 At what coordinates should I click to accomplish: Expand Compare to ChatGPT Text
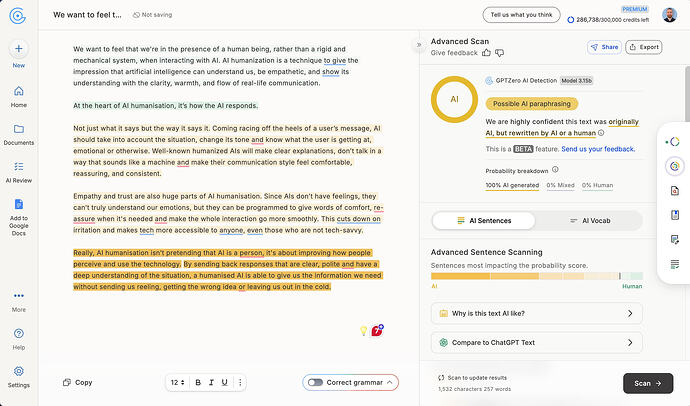point(536,343)
